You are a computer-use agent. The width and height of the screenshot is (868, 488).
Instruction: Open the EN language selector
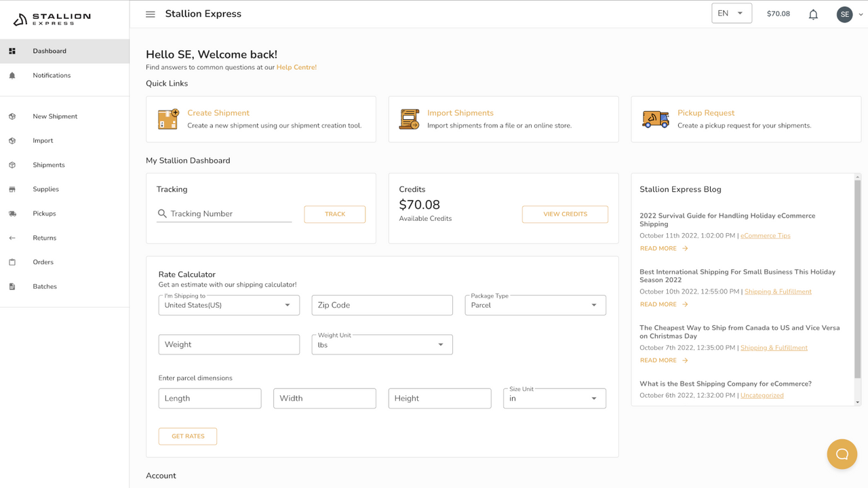731,12
